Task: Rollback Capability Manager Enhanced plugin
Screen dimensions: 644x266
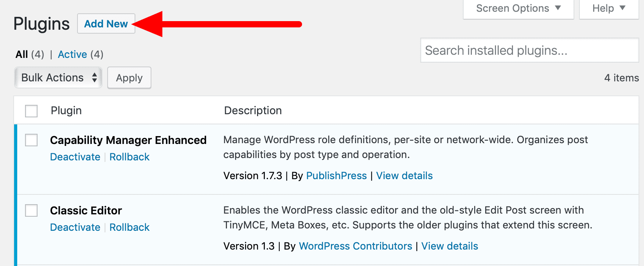Action: (130, 157)
